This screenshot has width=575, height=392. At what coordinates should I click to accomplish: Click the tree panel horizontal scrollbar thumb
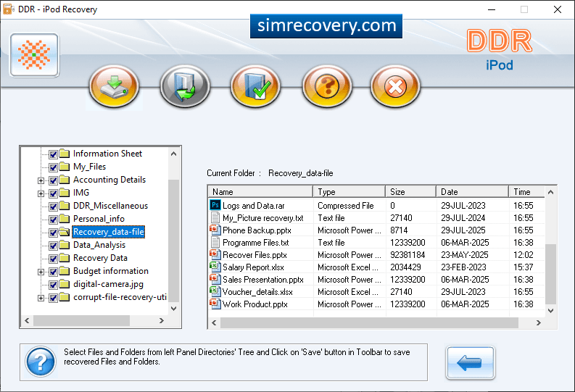(x=81, y=320)
